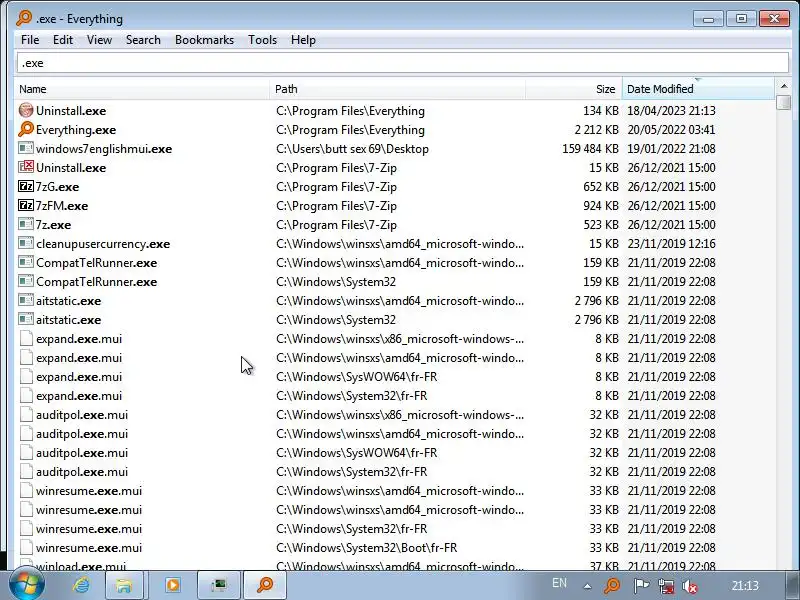The width and height of the screenshot is (800, 600).
Task: Click path C:\Users\butt sex 69\Desktop
Action: [352, 148]
